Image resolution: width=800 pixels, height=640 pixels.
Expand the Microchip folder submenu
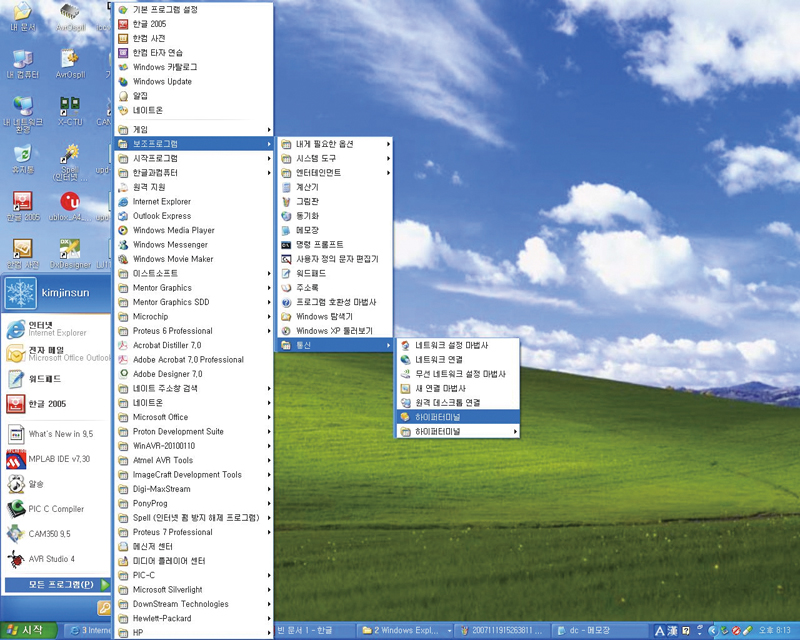click(x=194, y=316)
